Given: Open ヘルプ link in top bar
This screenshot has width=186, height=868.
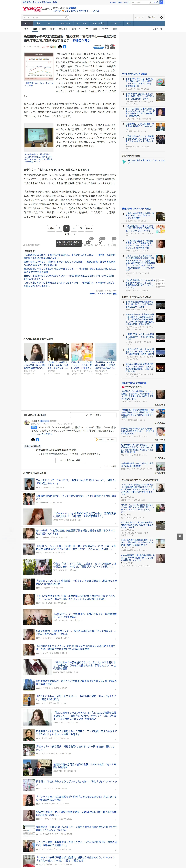Looking at the screenshot, I should click(x=127, y=2).
